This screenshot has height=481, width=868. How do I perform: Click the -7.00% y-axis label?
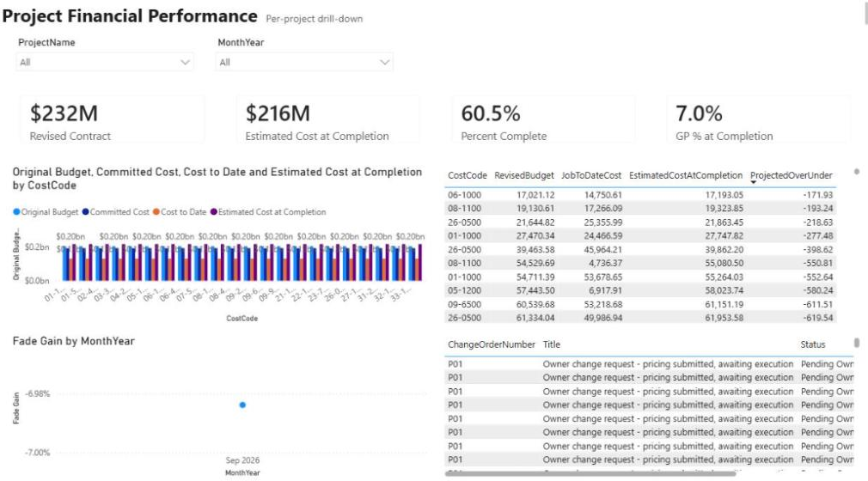[38, 453]
